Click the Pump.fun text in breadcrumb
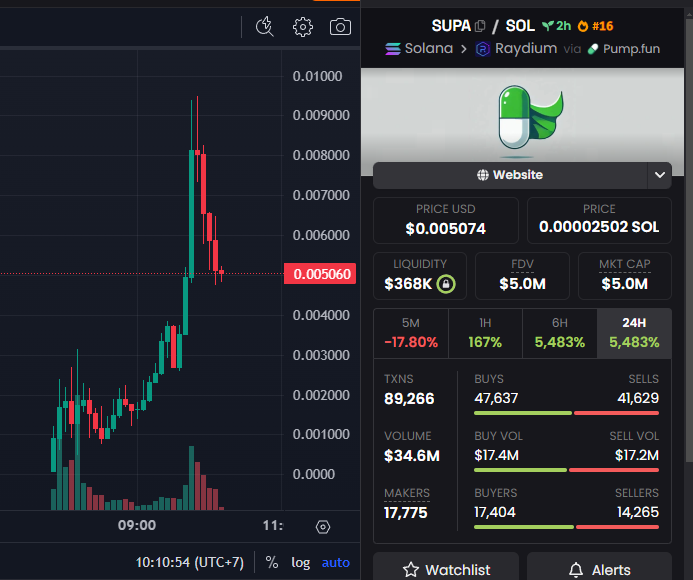 632,49
